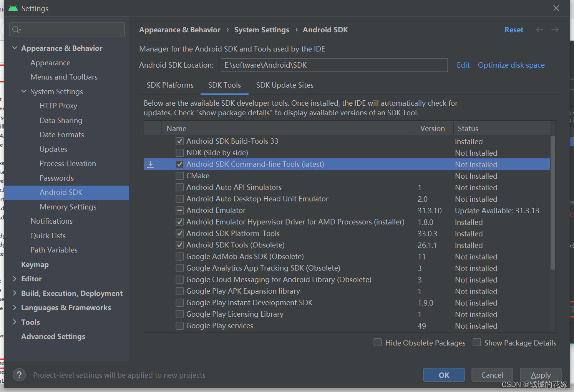
Task: Collapse the Appearance & Behavior section
Action: point(15,48)
